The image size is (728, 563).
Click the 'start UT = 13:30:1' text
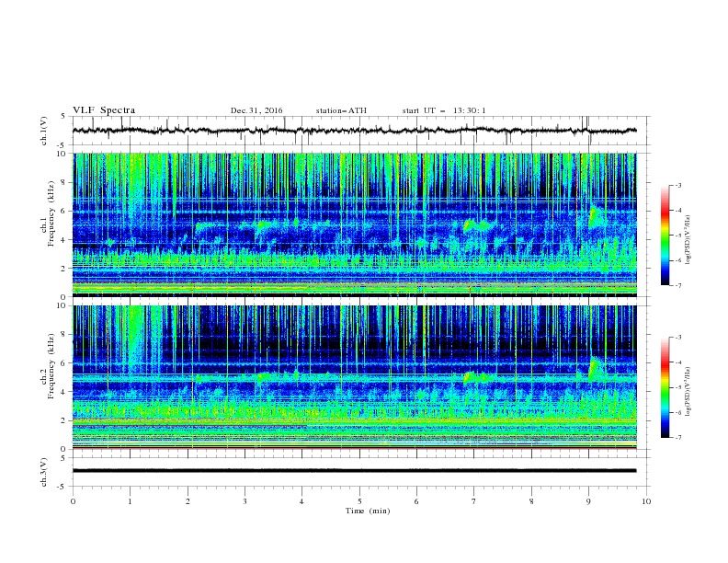point(444,110)
